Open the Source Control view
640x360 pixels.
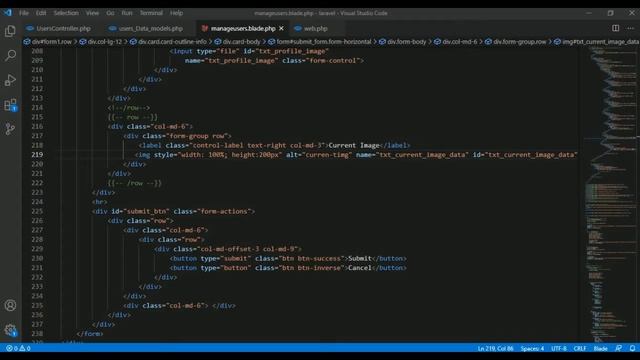click(10, 129)
